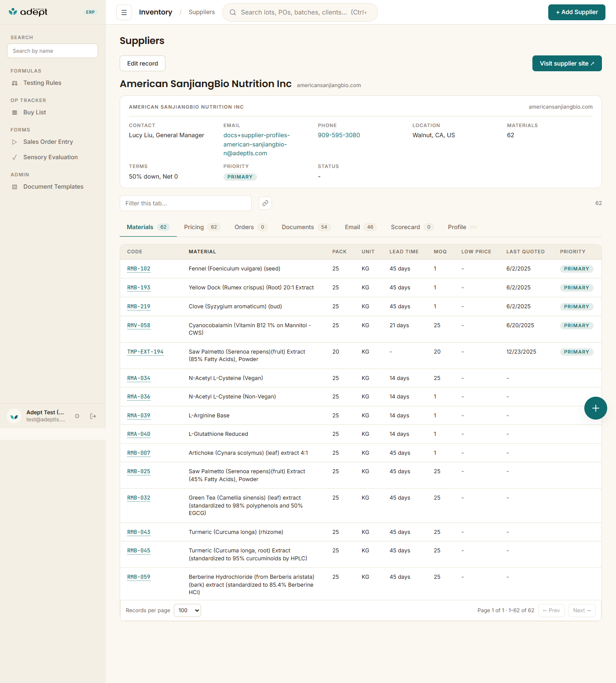Screen dimensions: 616x683
Task: Click the Adept Test user avatar
Action: pyautogui.click(x=14, y=416)
